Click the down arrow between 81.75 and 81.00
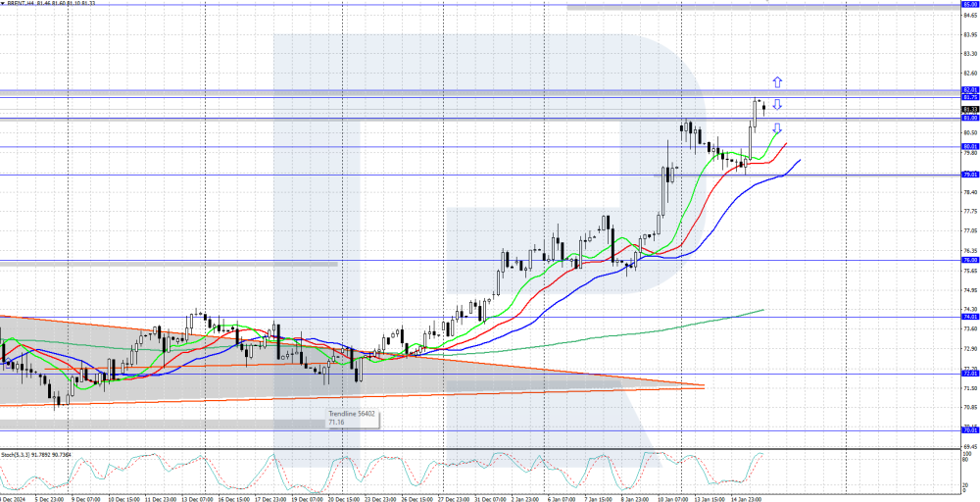 [x=776, y=105]
